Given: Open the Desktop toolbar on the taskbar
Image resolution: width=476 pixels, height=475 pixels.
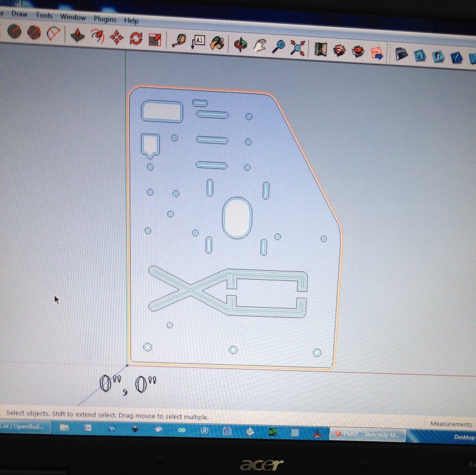Looking at the screenshot, I should pyautogui.click(x=464, y=437).
